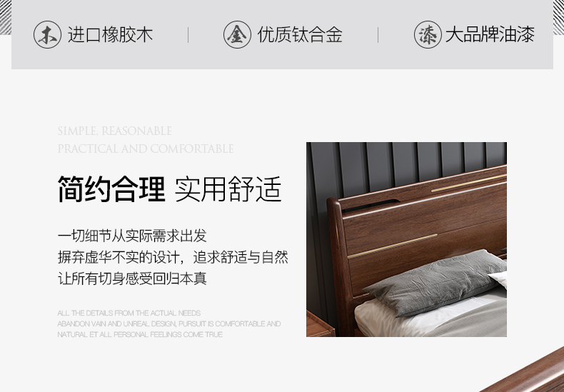Click the circular 木 wood icon
The height and width of the screenshot is (392, 564).
point(48,34)
